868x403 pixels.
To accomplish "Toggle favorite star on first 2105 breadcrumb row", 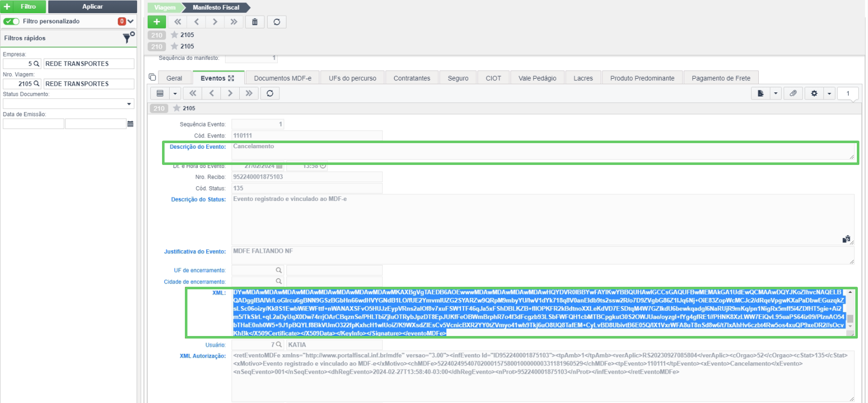I will tap(174, 35).
